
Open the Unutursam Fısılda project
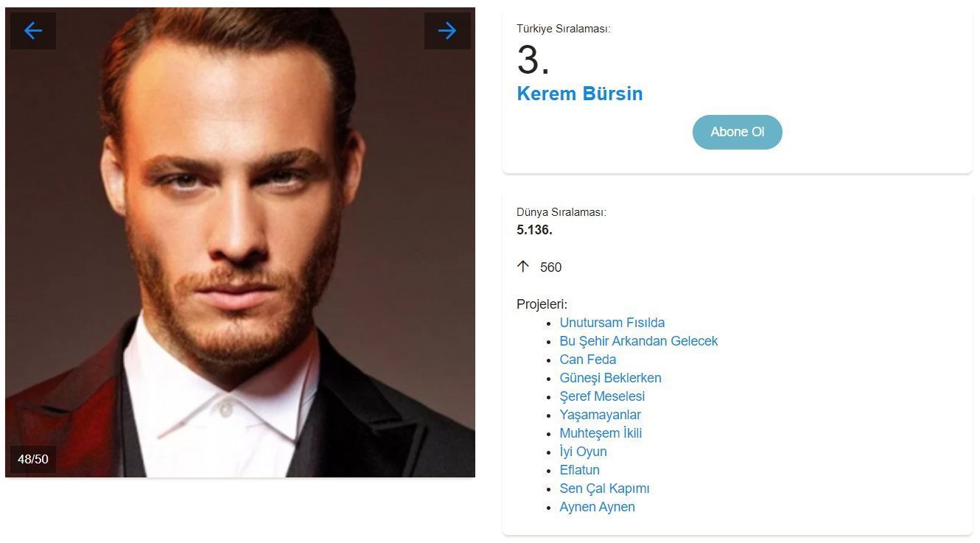(612, 323)
